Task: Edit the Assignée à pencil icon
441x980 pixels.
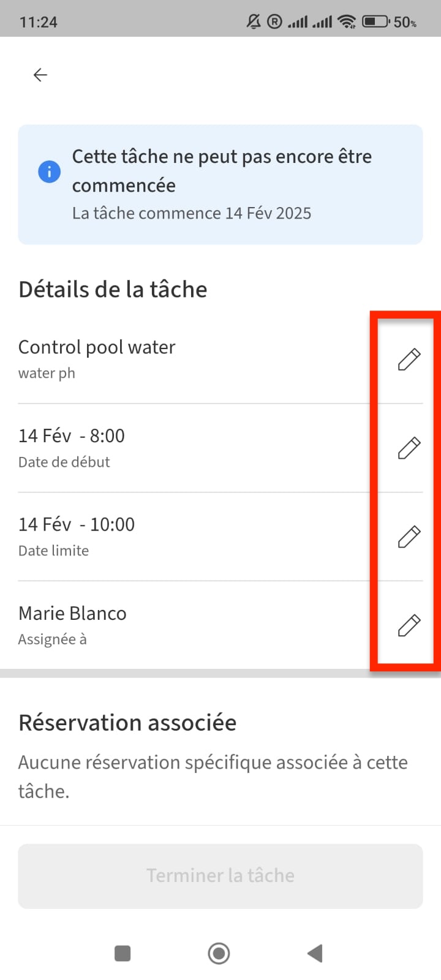Action: pyautogui.click(x=409, y=625)
